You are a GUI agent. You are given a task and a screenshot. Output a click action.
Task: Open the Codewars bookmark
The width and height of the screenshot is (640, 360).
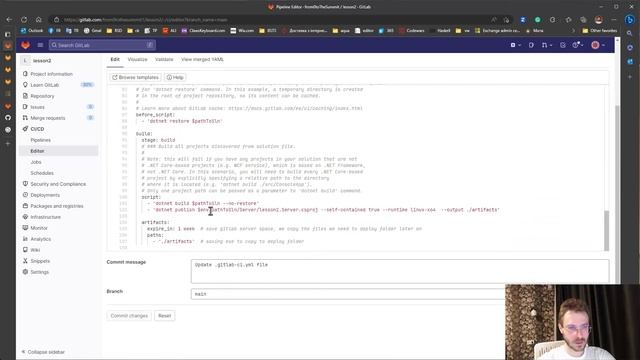point(412,31)
